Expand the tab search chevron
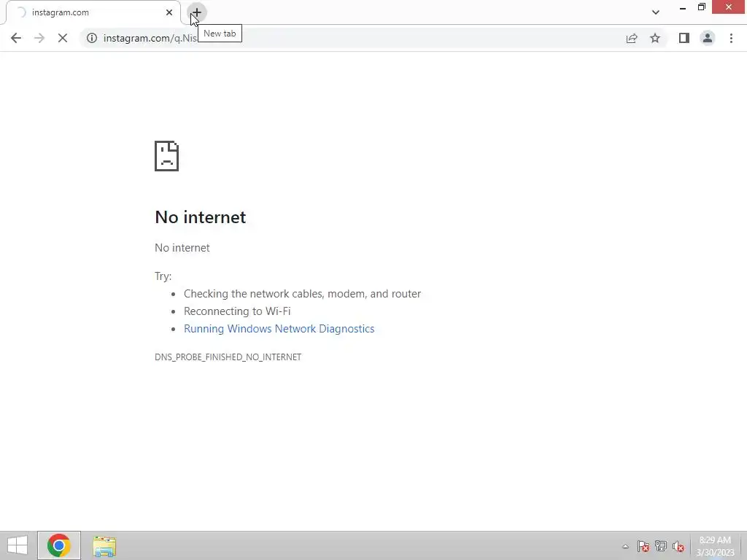 tap(656, 12)
